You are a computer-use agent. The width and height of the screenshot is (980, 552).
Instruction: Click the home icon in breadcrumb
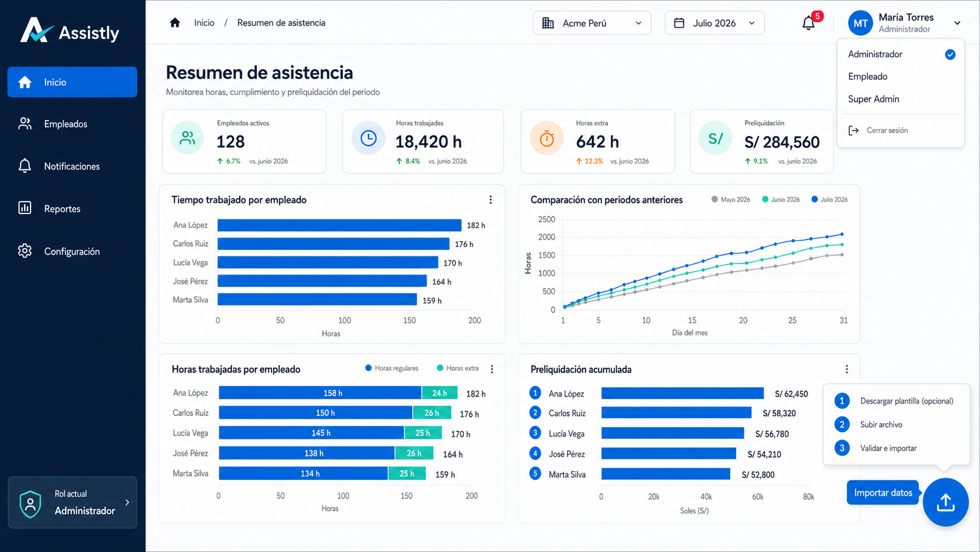[x=175, y=23]
